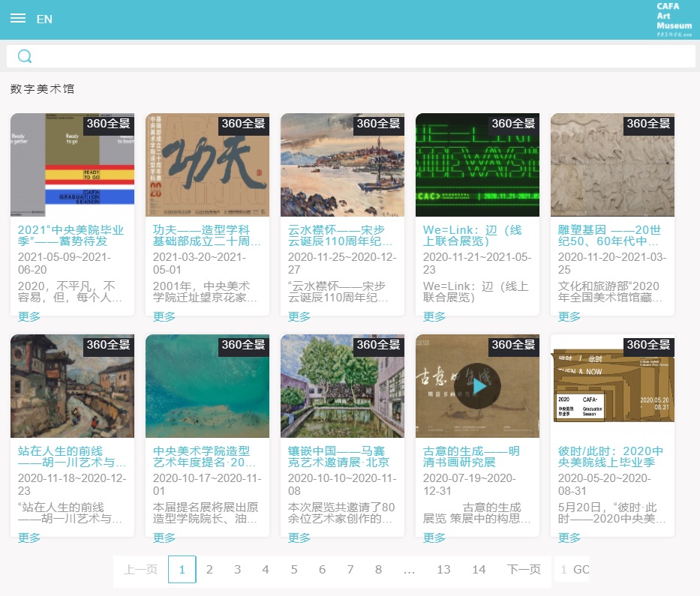The height and width of the screenshot is (596, 700).
Task: Click the search magnifier icon
Action: click(x=25, y=56)
